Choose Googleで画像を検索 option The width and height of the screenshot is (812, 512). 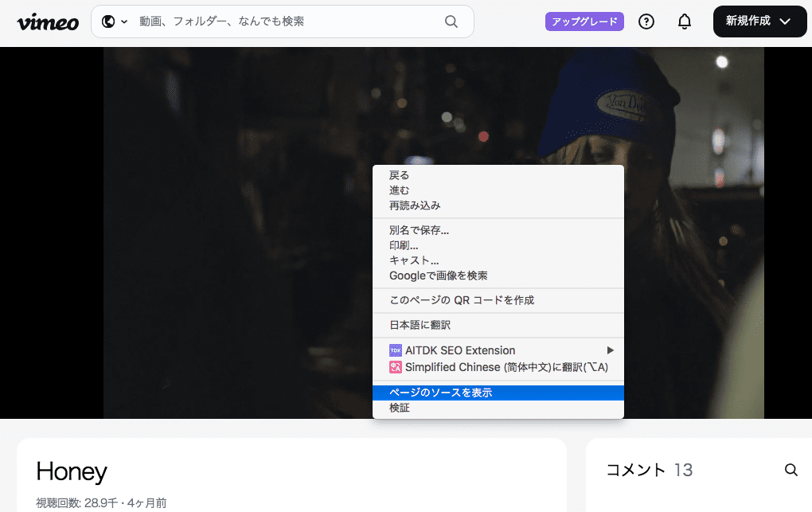coord(438,276)
